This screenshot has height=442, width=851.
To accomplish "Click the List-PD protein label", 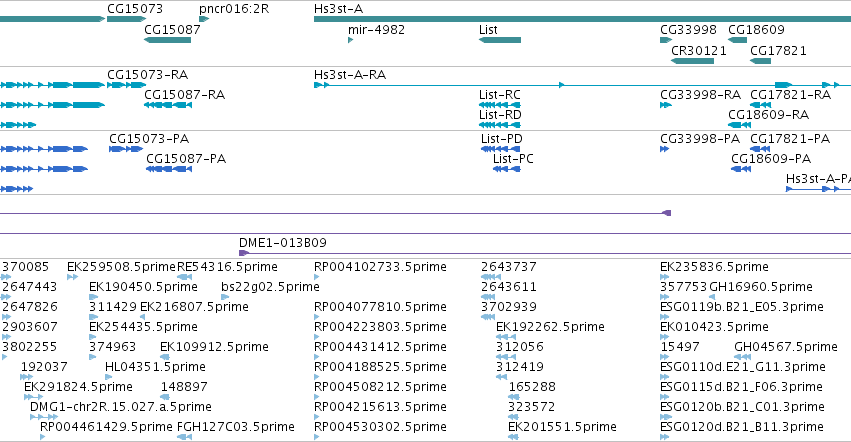I will pyautogui.click(x=501, y=138).
